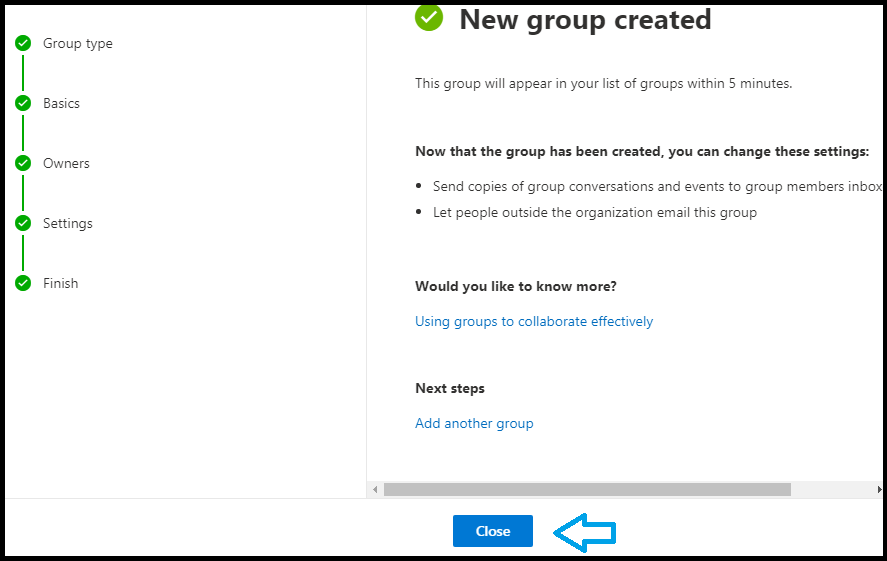The height and width of the screenshot is (561, 887).
Task: Click the New group created heading
Action: point(585,20)
